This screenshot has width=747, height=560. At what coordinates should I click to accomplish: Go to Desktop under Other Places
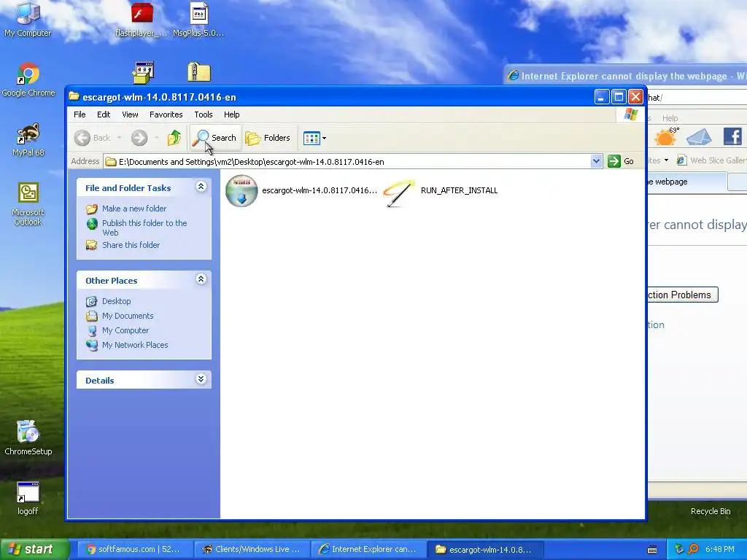[x=116, y=301]
